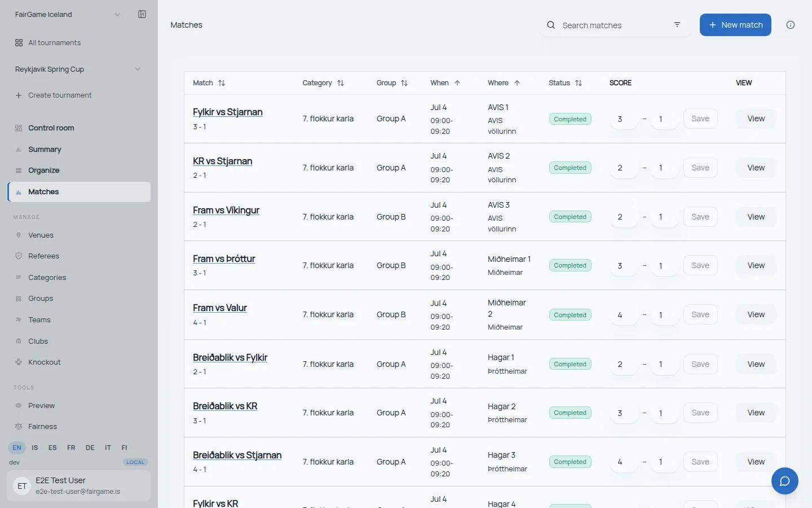
Task: Click the info circle icon
Action: (791, 25)
